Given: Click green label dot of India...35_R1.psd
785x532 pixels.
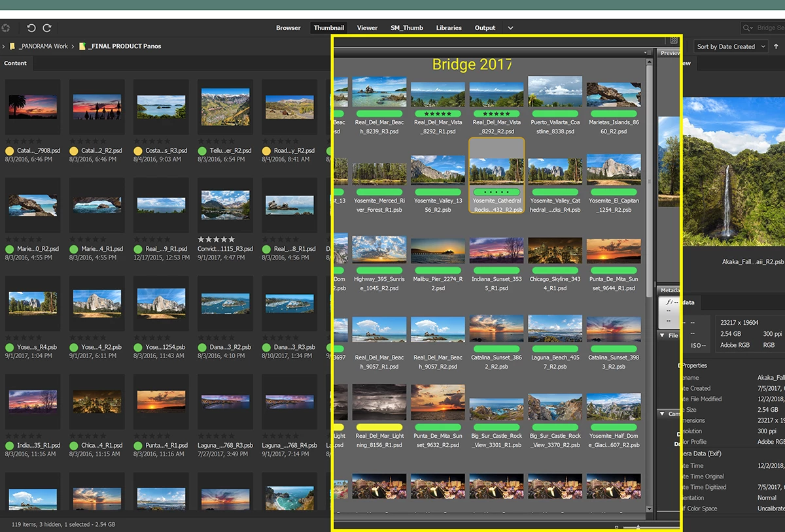Looking at the screenshot, I should tap(10, 446).
